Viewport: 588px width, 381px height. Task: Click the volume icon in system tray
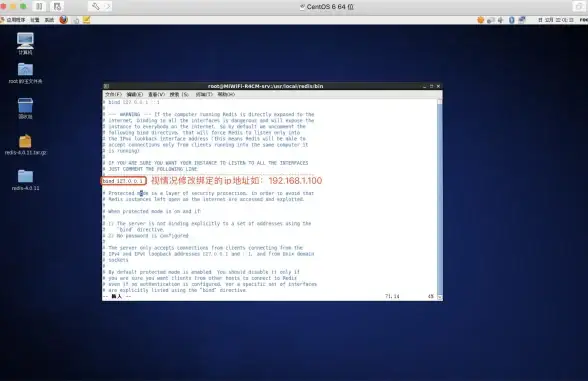[x=501, y=20]
